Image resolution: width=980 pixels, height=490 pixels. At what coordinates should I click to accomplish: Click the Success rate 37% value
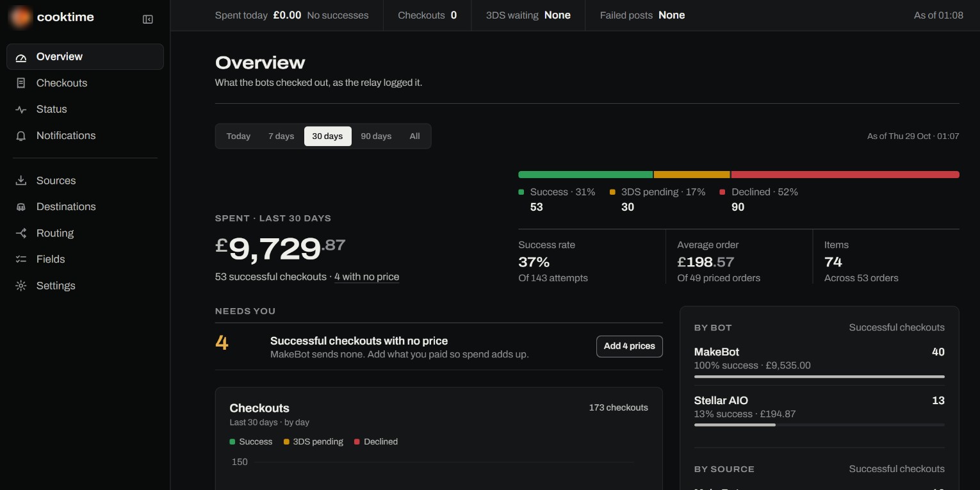[x=534, y=262]
